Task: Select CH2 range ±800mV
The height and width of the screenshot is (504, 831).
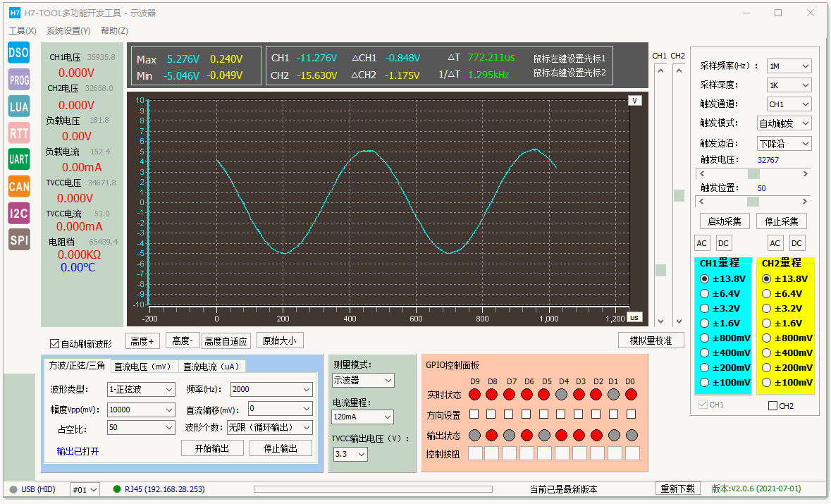Action: [766, 338]
